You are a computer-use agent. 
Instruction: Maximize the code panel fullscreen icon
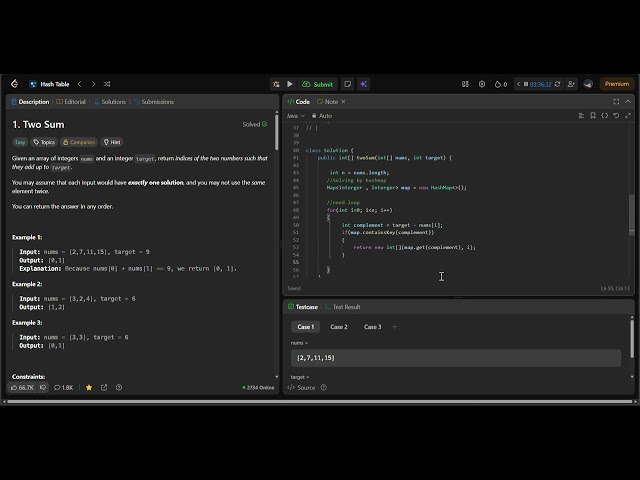click(x=616, y=102)
